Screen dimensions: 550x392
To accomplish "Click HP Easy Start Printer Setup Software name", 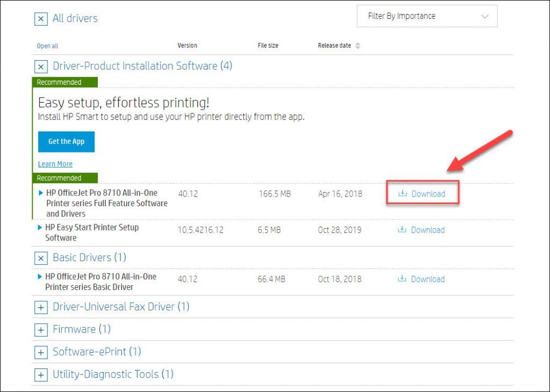I will (x=92, y=233).
